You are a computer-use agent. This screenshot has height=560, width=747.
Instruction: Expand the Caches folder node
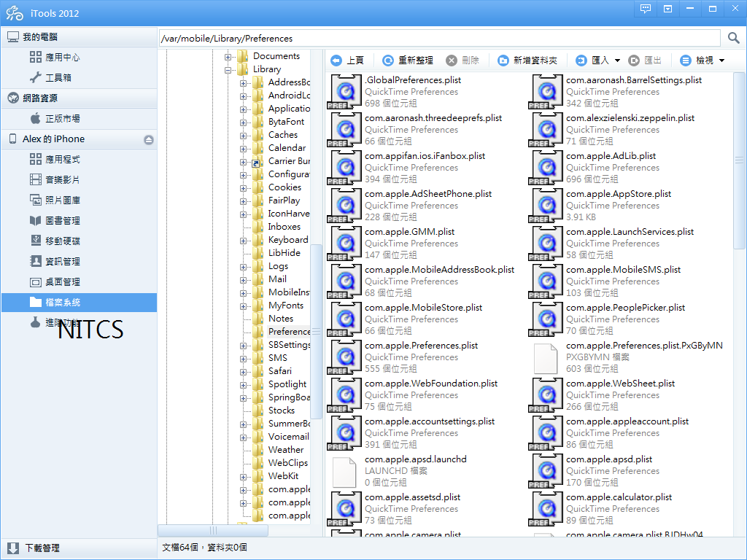click(x=243, y=136)
